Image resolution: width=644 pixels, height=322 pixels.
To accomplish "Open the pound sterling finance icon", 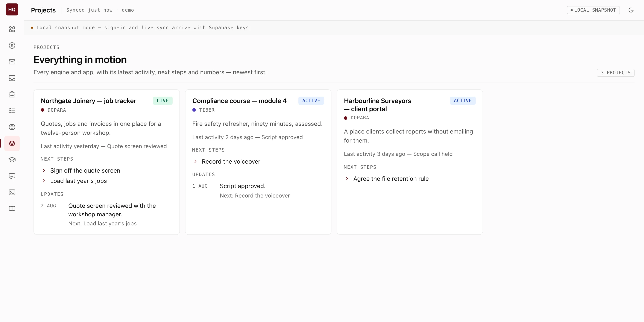I will coord(12,46).
